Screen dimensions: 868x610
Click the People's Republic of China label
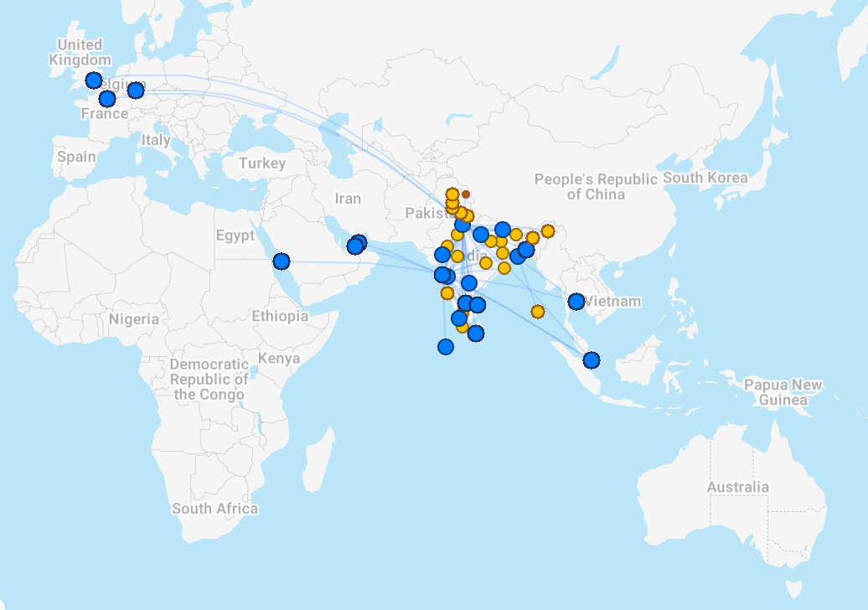(596, 186)
